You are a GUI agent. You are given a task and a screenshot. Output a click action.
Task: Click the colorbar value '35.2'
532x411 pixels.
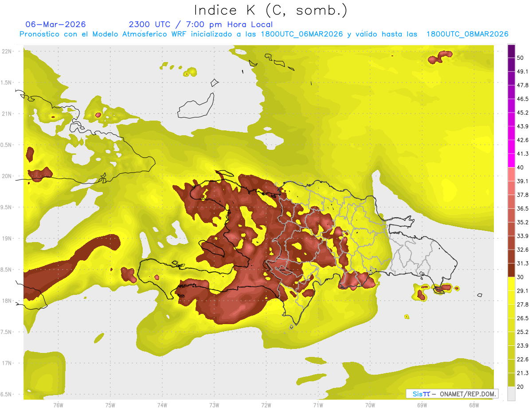523,222
